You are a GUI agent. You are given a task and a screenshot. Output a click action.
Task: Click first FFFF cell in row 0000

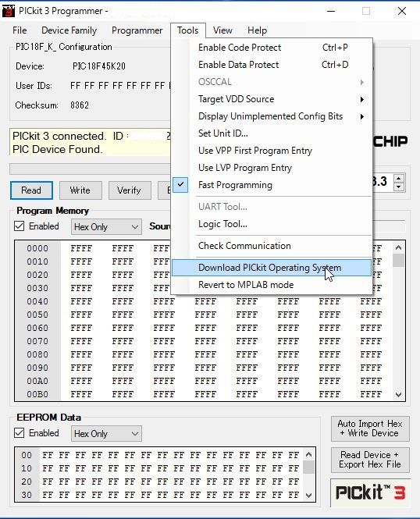[x=81, y=249]
